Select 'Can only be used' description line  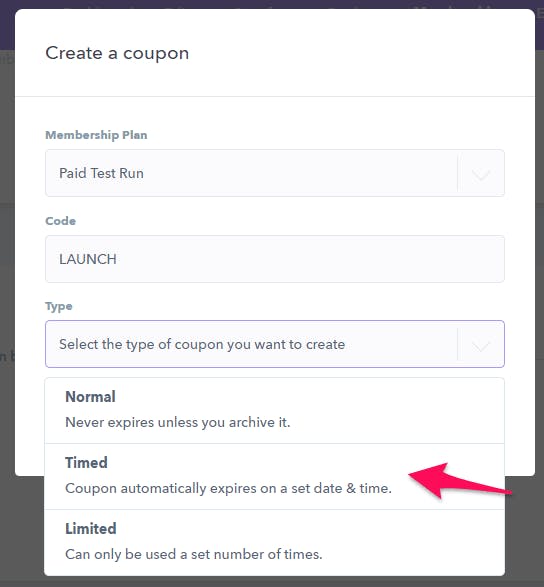194,554
